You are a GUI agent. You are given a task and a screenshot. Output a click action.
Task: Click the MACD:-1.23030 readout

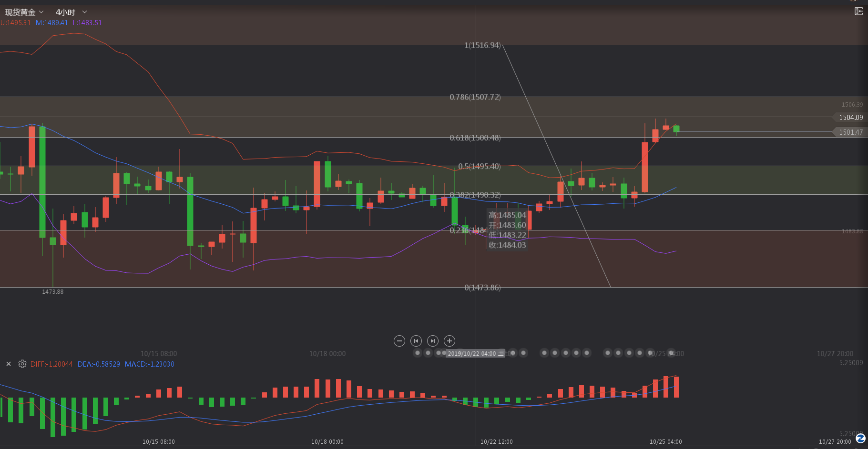150,364
